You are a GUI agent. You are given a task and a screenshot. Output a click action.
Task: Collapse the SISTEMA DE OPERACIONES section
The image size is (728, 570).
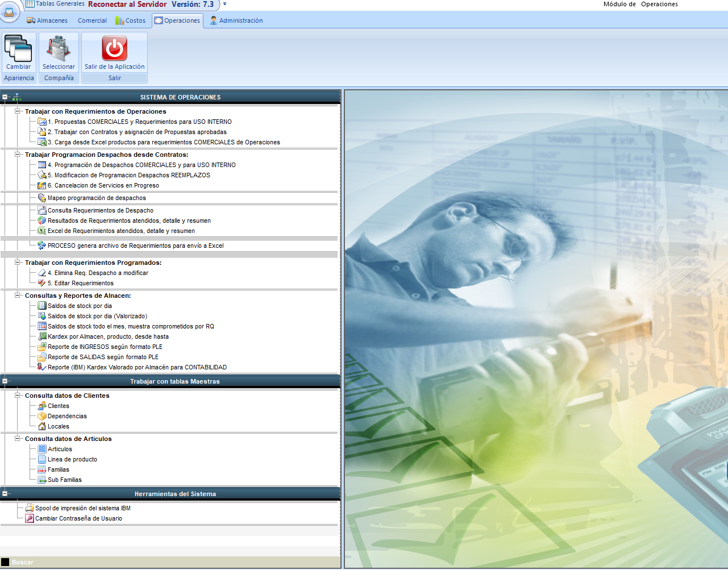[5, 97]
